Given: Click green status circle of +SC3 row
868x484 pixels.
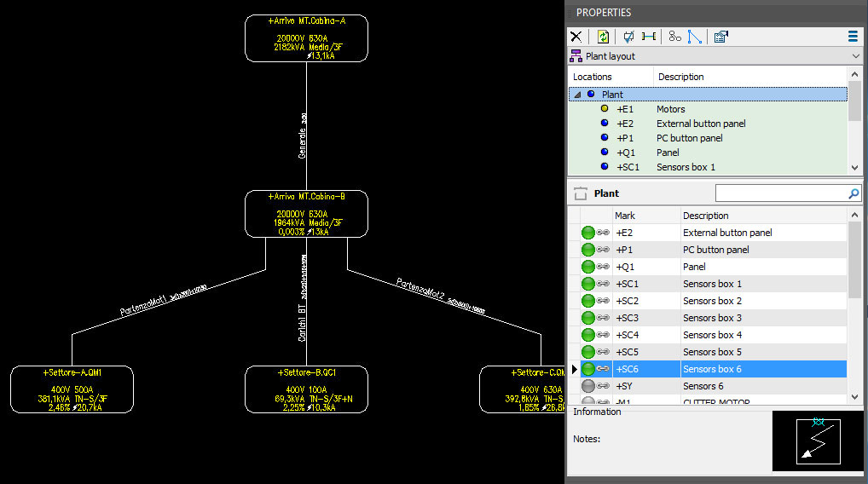Looking at the screenshot, I should point(587,318).
